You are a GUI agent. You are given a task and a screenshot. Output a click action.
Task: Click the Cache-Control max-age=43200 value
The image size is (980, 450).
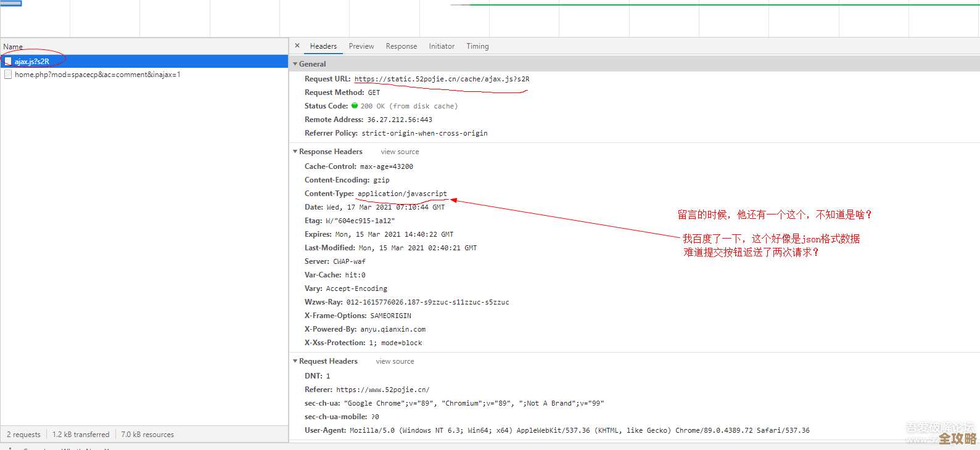pos(387,166)
